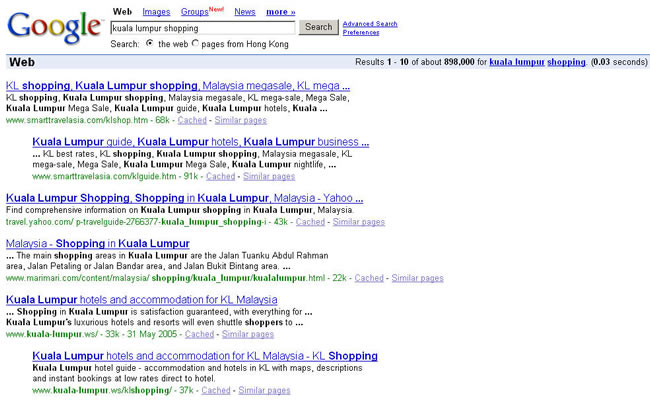
Task: Open "Malaysia - Shopping in Kuala Lumpur" result
Action: [x=97, y=244]
